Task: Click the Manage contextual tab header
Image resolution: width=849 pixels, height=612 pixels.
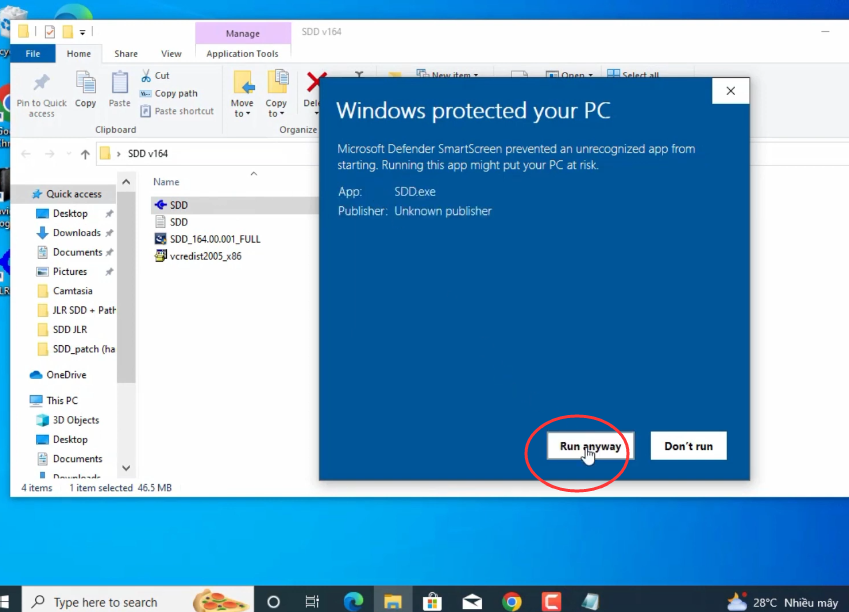Action: pos(243,33)
